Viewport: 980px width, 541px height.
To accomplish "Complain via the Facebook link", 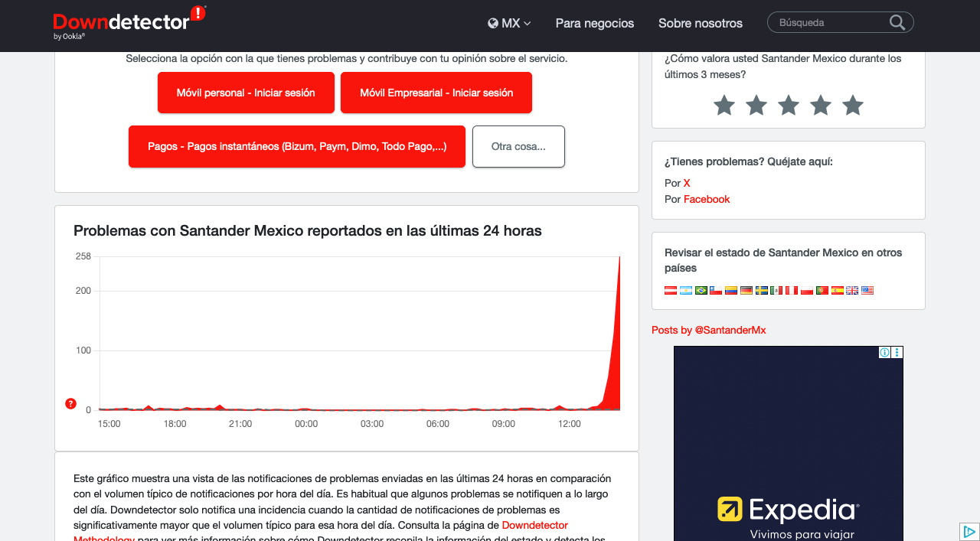I will click(x=707, y=199).
